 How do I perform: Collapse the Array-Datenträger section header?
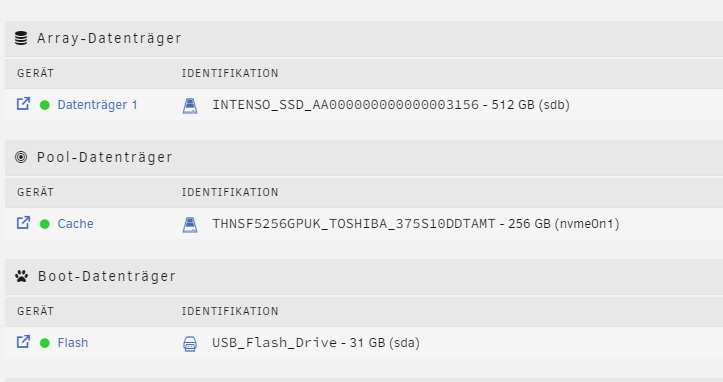(364, 39)
